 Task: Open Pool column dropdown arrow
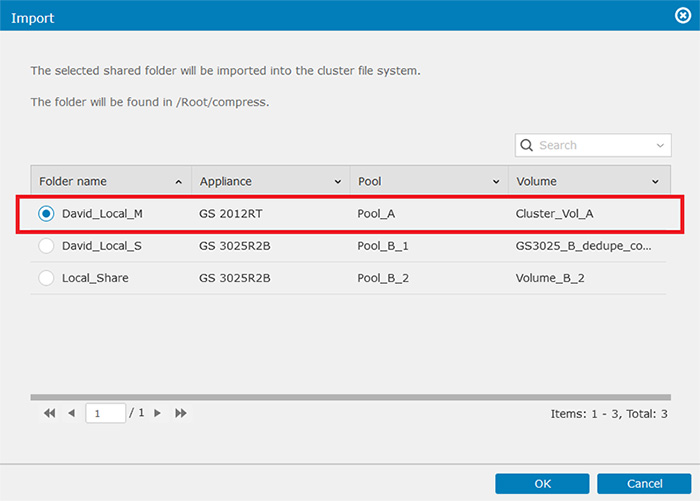[x=496, y=182]
